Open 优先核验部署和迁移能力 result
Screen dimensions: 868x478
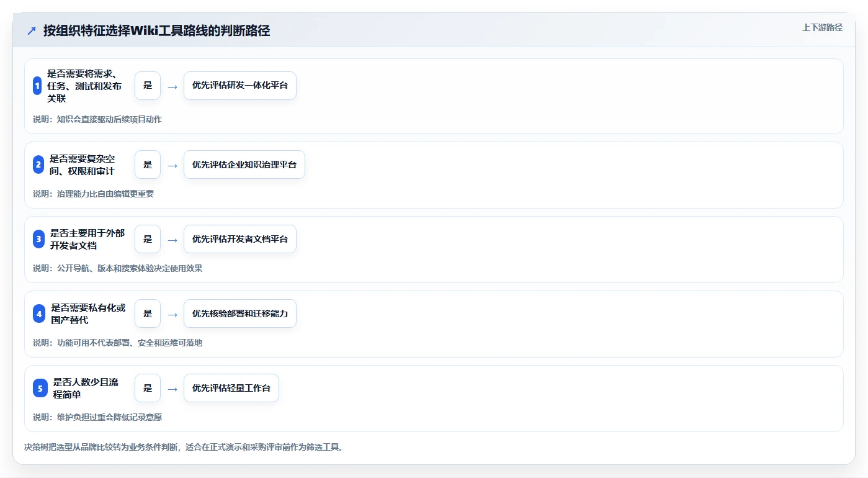coord(240,313)
